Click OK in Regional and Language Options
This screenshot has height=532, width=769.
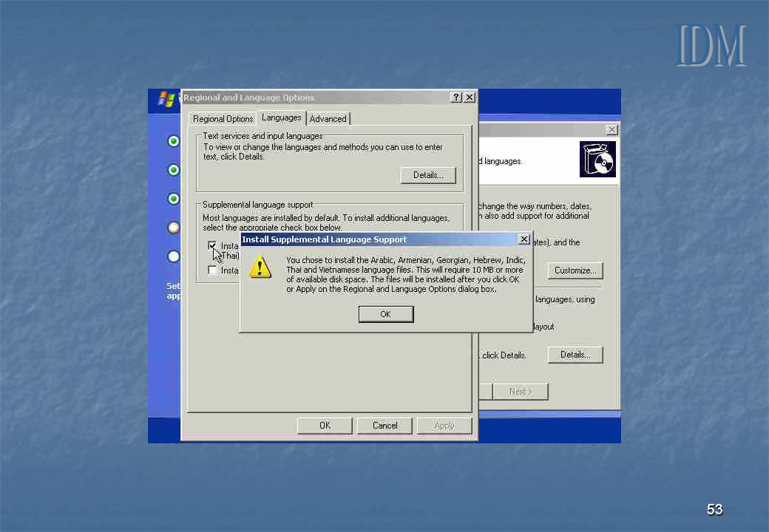tap(325, 425)
